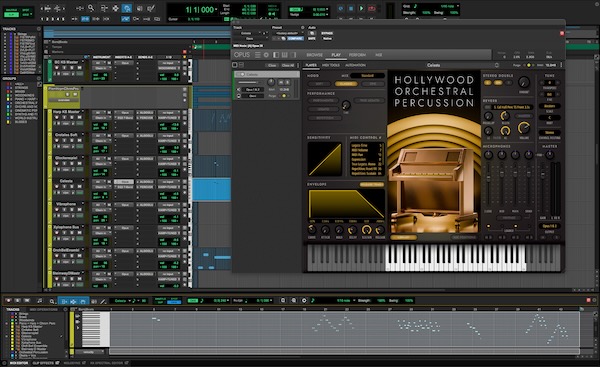Click the Record button in the top transport
The width and height of the screenshot is (600, 367).
tap(372, 8)
